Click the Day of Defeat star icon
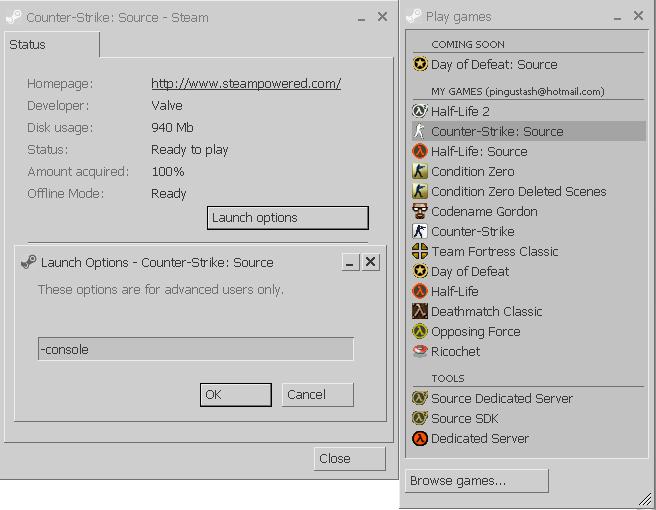Screen dimensions: 656x510 point(420,272)
